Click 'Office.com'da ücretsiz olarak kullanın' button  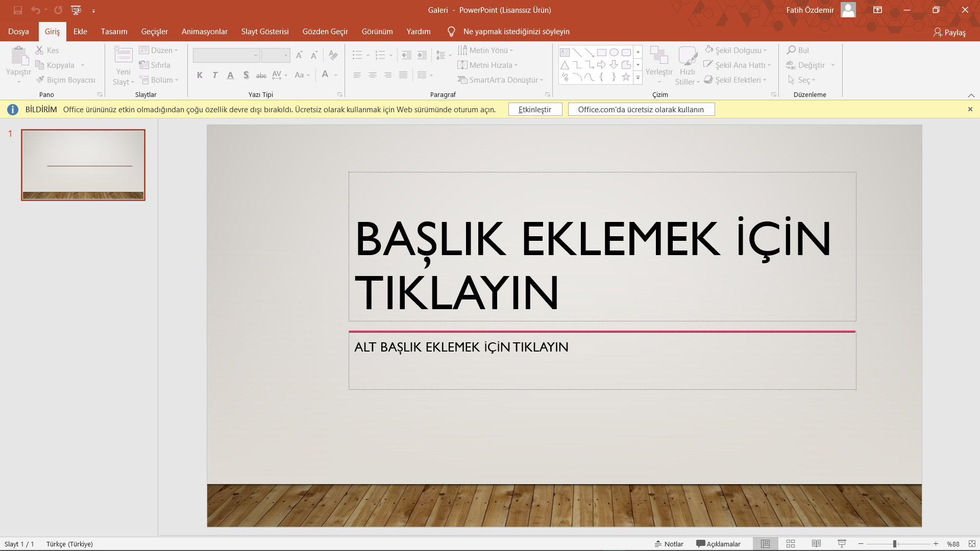pyautogui.click(x=641, y=109)
